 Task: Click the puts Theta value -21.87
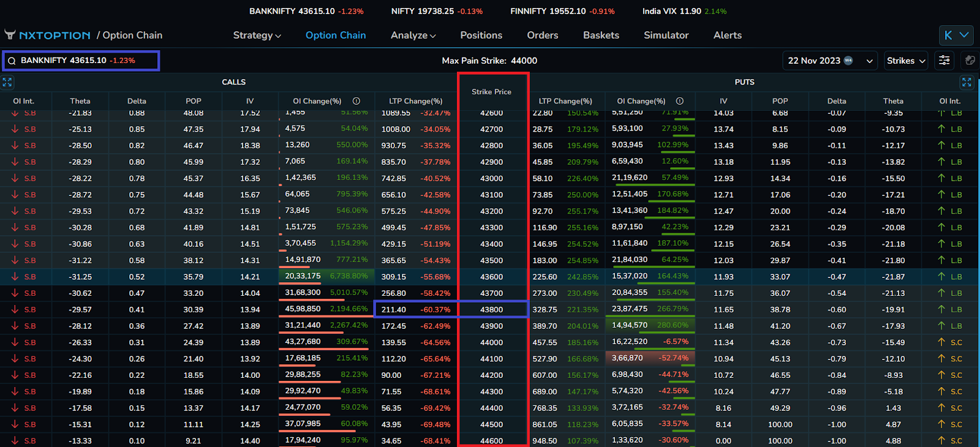(894, 277)
